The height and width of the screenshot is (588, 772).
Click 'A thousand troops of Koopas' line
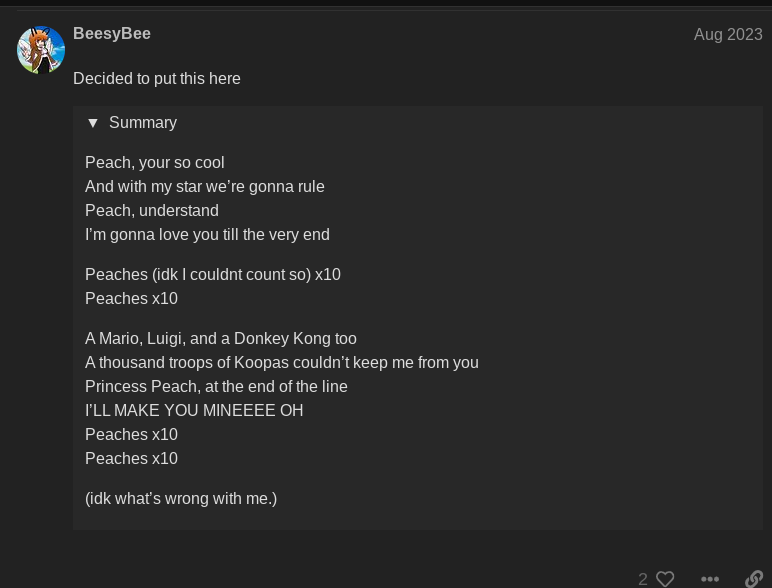(x=282, y=362)
